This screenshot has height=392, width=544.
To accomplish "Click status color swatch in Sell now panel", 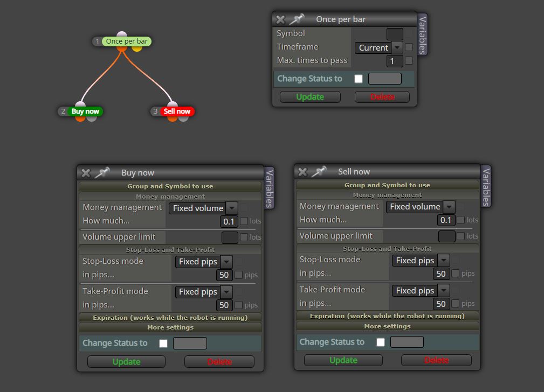I will pos(407,342).
